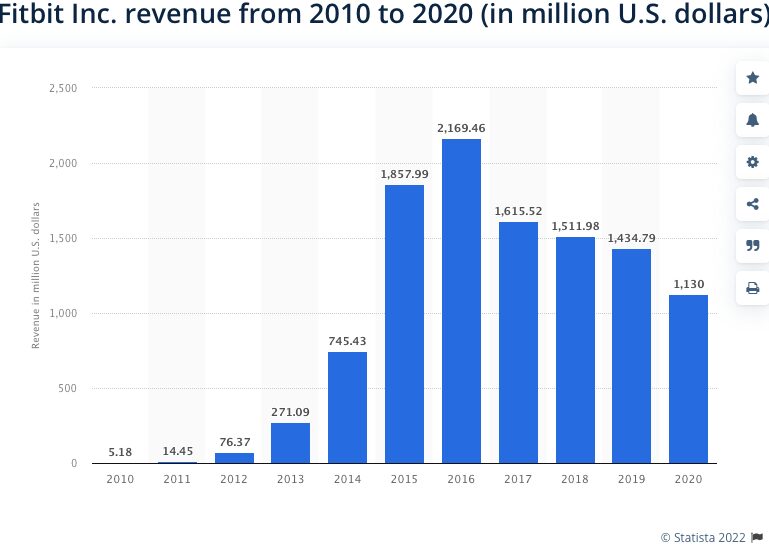Click the 2018 bar labeled 1,511.98
Screen dimensions: 769x549
point(575,350)
